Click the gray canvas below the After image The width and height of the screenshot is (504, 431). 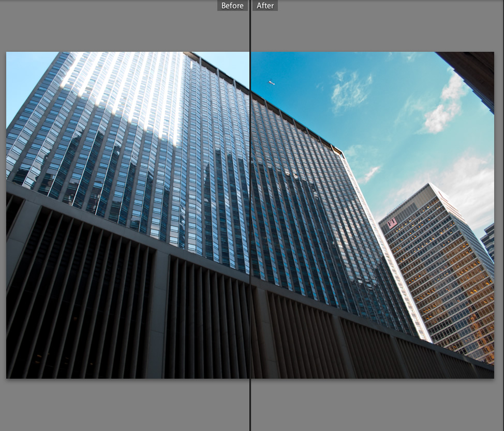(373, 404)
